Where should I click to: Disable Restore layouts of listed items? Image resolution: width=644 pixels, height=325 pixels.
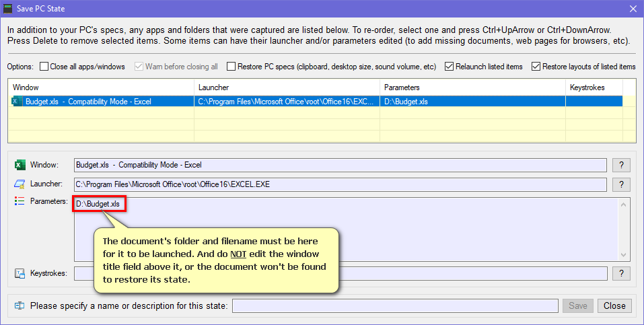point(536,67)
